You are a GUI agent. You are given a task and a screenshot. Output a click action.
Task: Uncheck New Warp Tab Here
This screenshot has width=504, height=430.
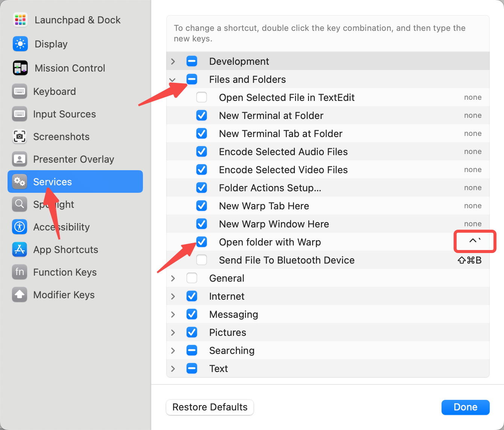pyautogui.click(x=202, y=206)
